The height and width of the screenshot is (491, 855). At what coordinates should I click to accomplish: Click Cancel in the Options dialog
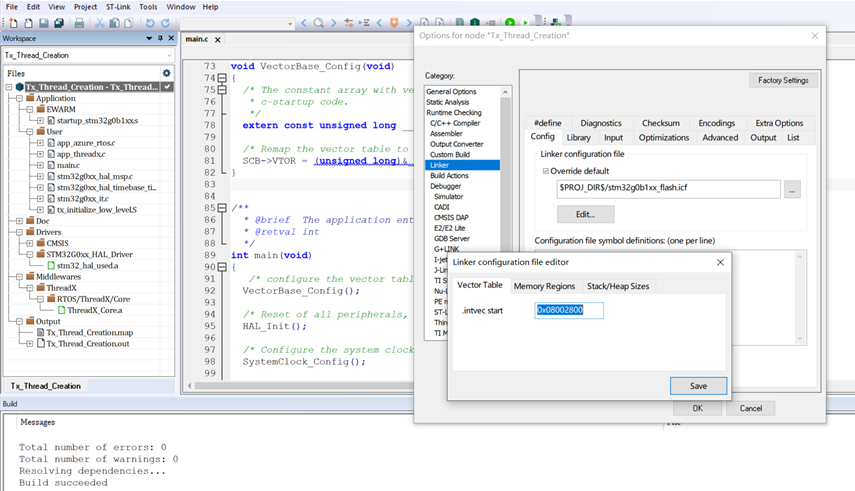click(750, 408)
